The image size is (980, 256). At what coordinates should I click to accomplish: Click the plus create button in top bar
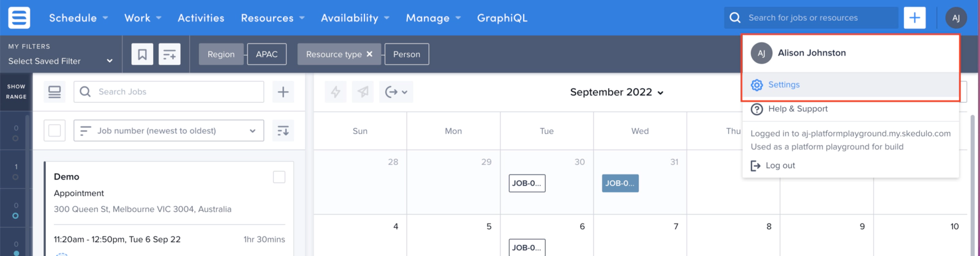(914, 18)
